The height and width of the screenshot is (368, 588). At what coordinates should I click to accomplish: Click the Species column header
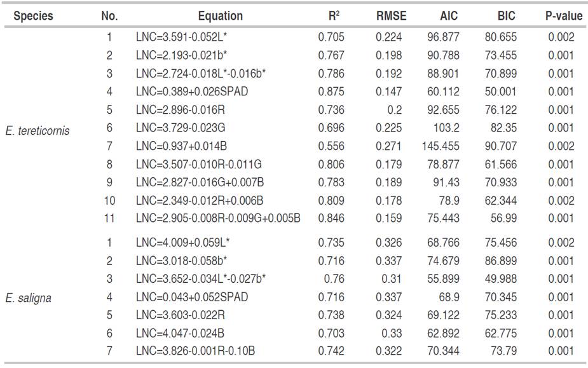(x=33, y=16)
